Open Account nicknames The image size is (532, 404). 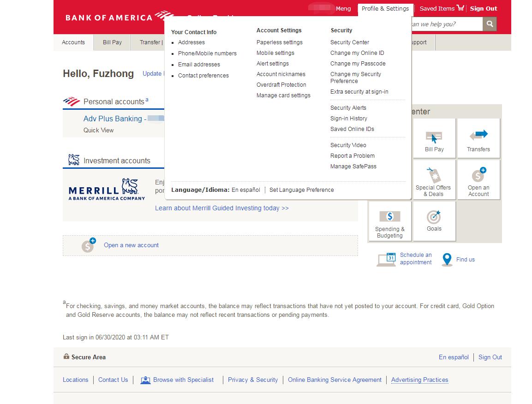click(281, 74)
